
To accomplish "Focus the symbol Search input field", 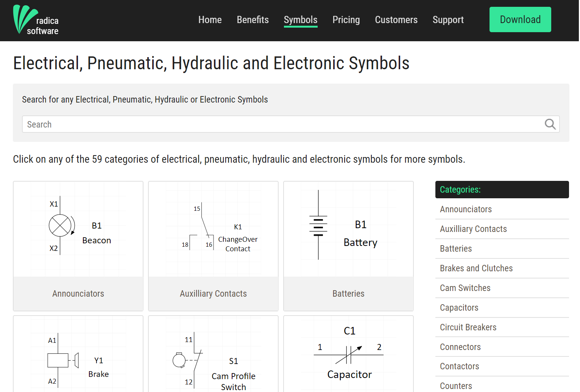I will (291, 124).
